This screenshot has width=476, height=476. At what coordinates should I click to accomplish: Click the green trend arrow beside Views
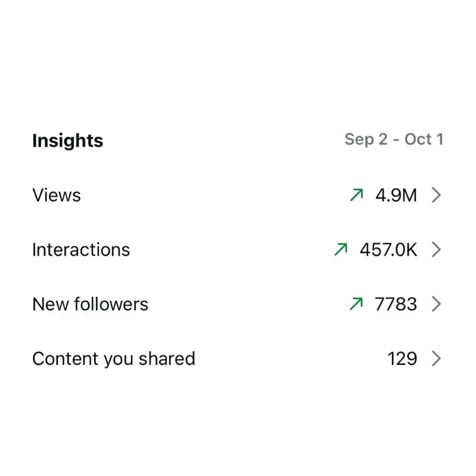357,195
